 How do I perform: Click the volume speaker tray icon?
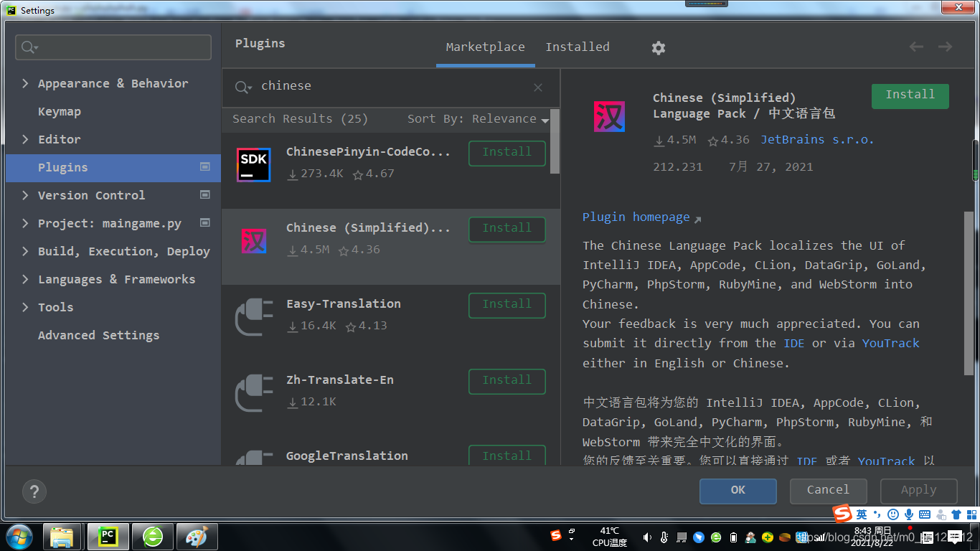647,537
